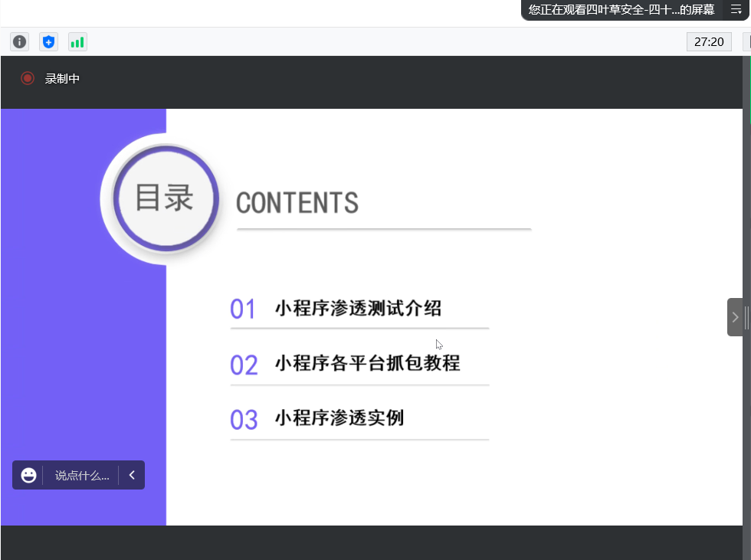Click the screen sharing banner label

point(621,9)
